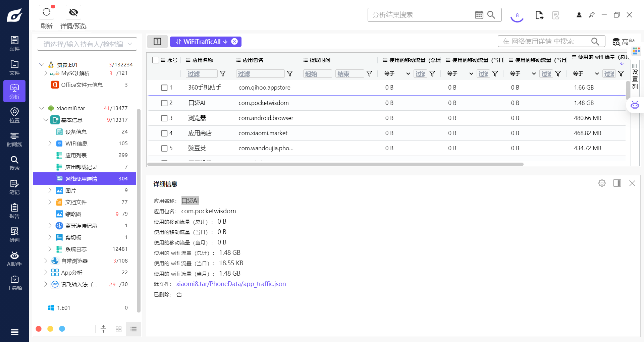Check the row for 360手机助手

(164, 88)
